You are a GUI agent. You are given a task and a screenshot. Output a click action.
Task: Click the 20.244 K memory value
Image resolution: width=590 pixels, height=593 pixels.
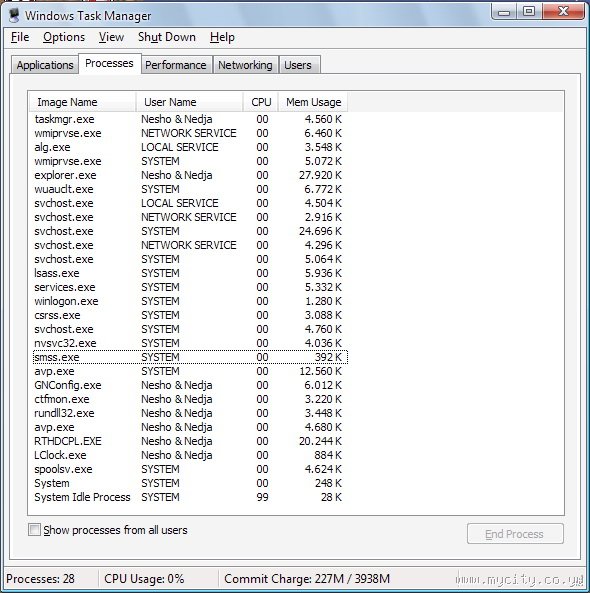tap(320, 441)
